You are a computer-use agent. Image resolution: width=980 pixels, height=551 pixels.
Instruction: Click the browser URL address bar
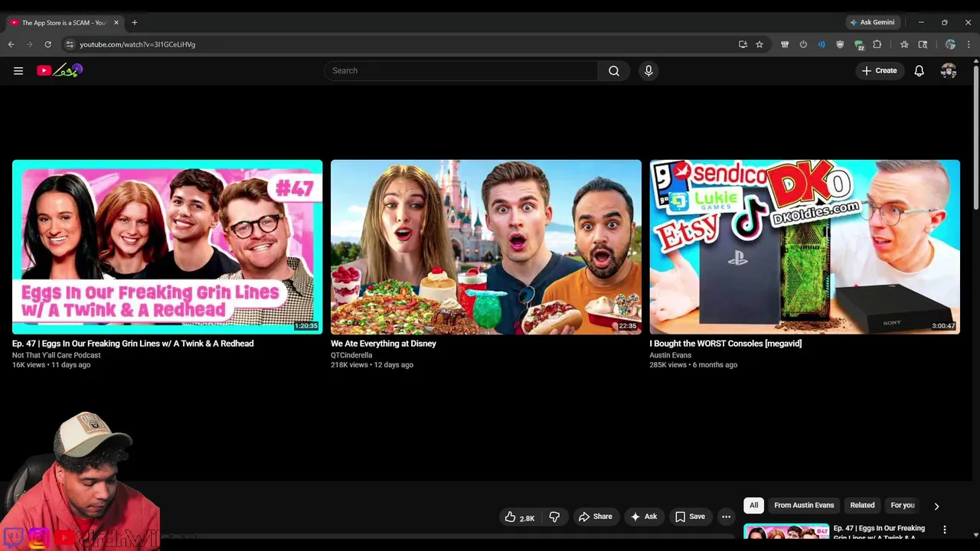click(398, 44)
